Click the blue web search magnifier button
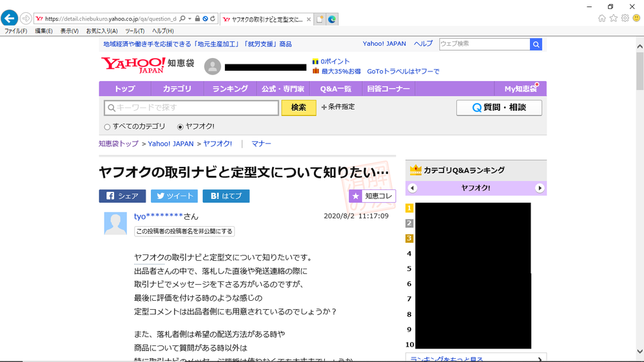The image size is (644, 362). 536,44
